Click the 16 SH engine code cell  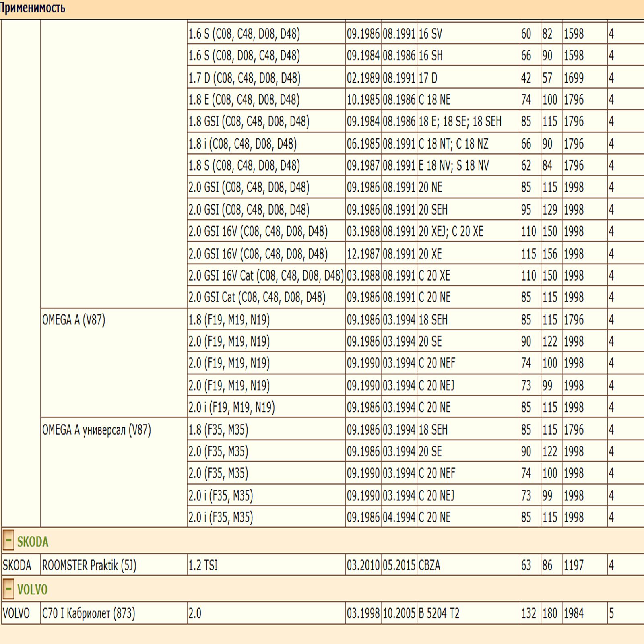pyautogui.click(x=431, y=56)
